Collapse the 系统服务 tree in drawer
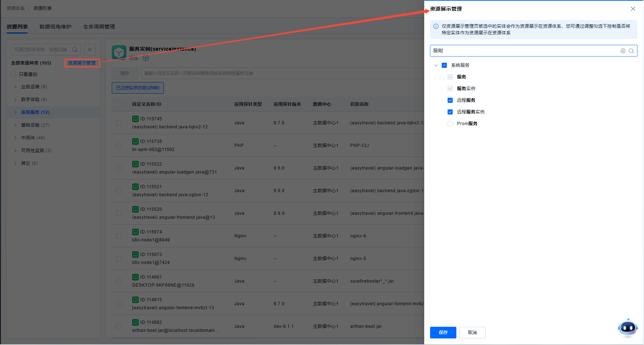644x345 pixels. pos(436,65)
